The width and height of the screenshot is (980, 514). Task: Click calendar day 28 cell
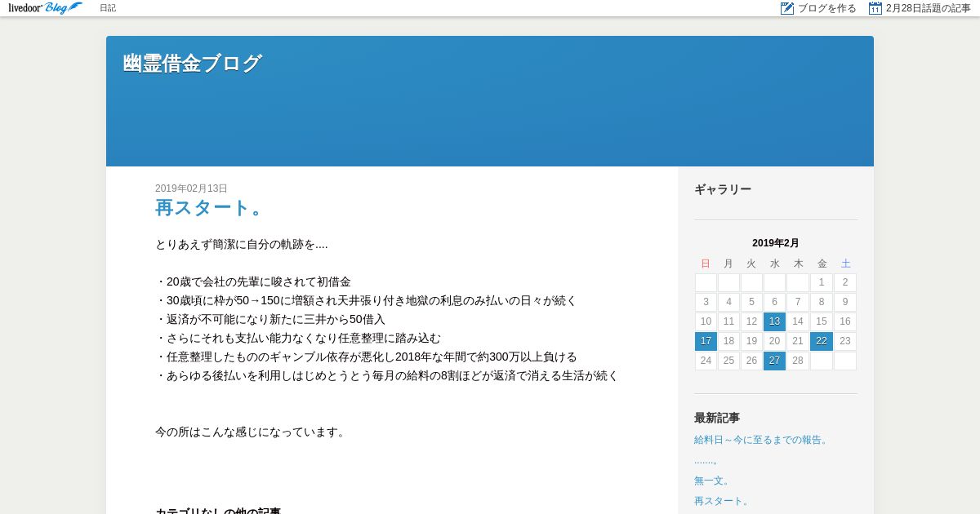click(x=798, y=361)
